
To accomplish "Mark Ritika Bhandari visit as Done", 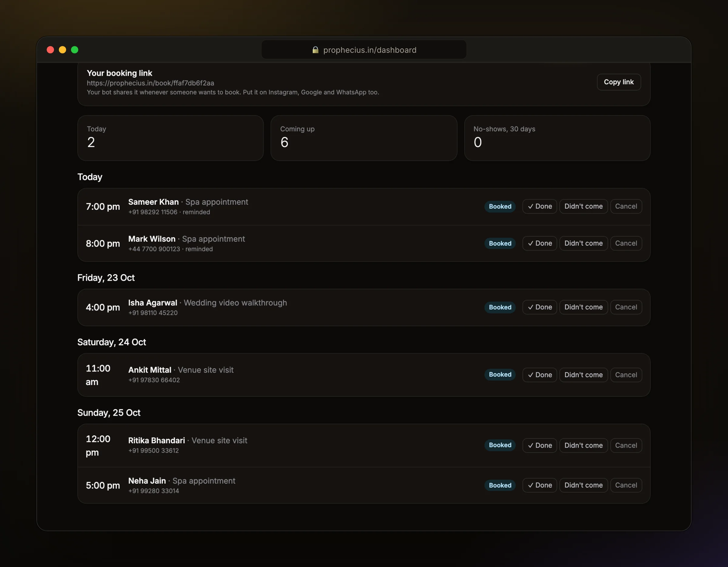I will click(539, 445).
